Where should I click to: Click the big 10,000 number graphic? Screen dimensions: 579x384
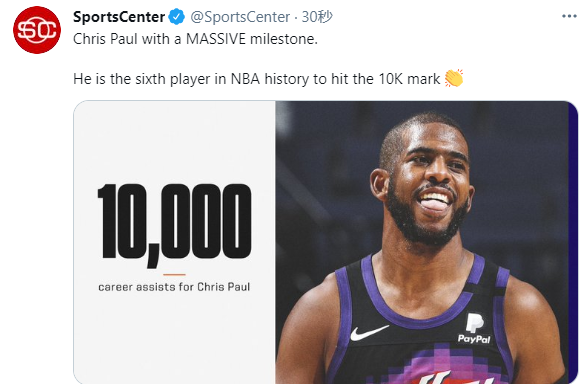174,225
